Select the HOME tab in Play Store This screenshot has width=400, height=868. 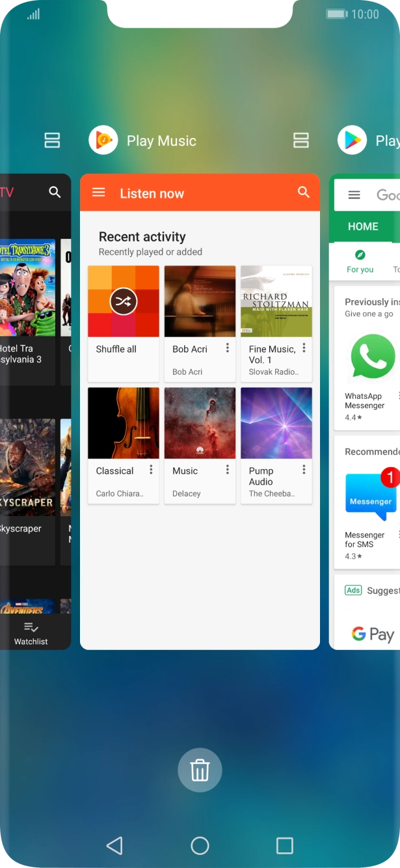[363, 226]
